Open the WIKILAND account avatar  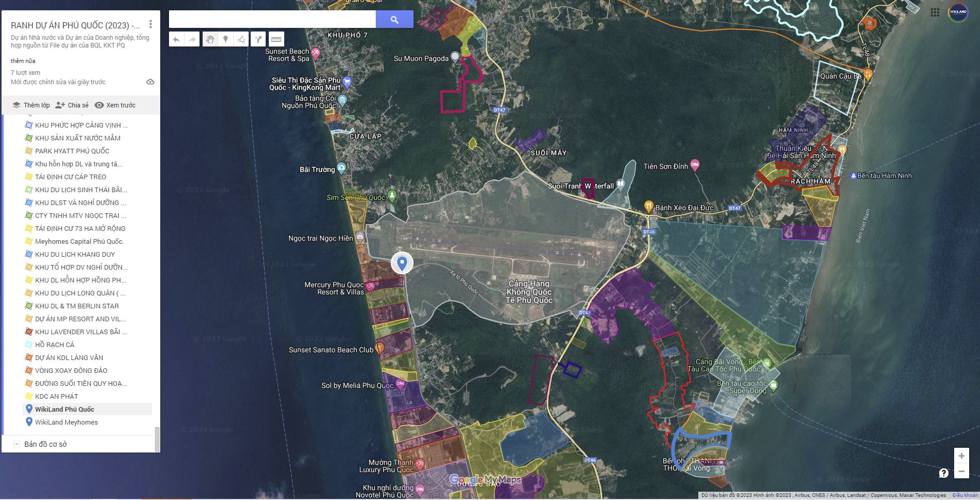coord(958,12)
